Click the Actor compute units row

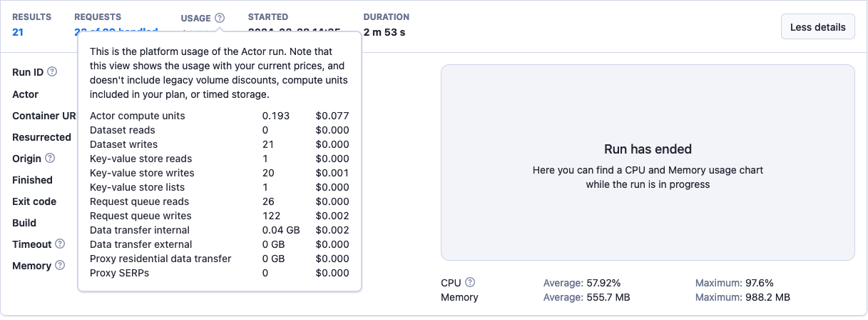tap(219, 116)
